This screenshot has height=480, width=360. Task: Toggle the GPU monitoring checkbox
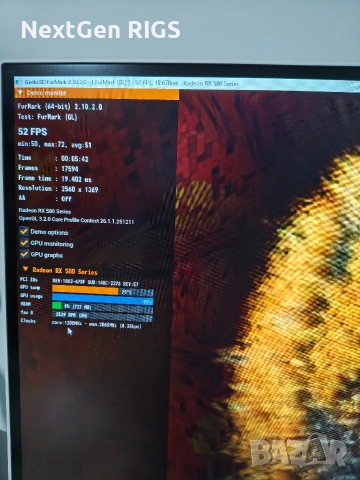point(24,243)
